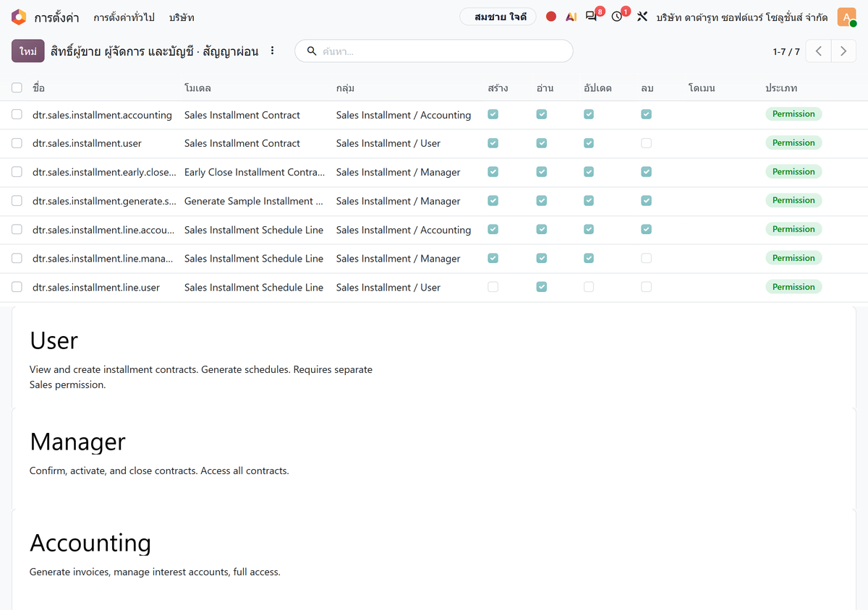This screenshot has height=610, width=868.
Task: Go to next page of records
Action: pyautogui.click(x=843, y=51)
